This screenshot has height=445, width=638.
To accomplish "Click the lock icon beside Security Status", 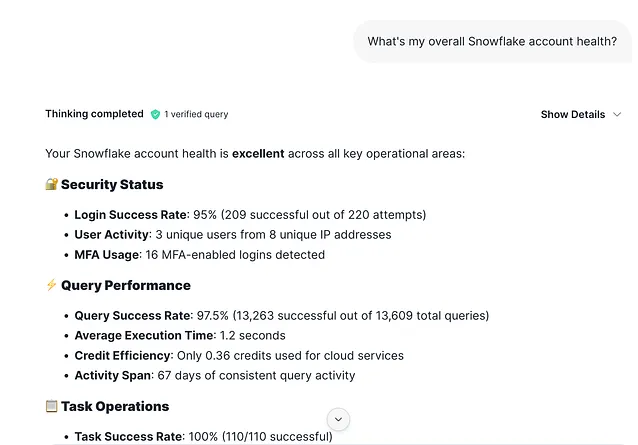I will point(52,185).
